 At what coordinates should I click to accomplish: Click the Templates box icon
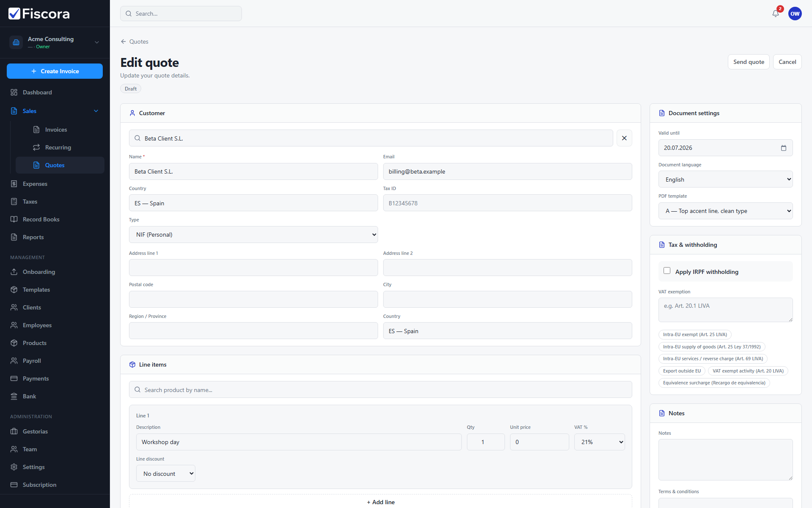14,290
